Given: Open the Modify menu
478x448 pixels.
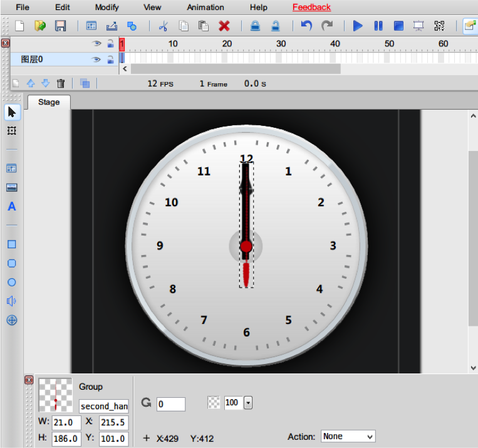Looking at the screenshot, I should tap(107, 8).
